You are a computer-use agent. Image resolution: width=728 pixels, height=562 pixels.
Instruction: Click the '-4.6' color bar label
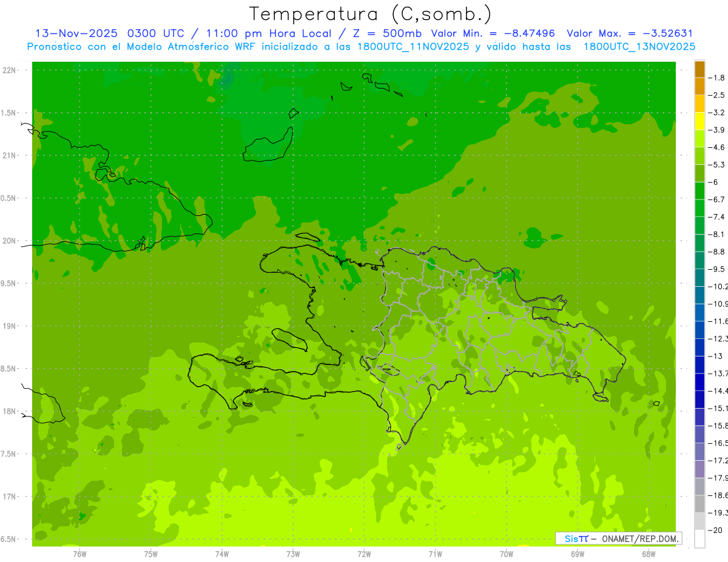tap(717, 147)
